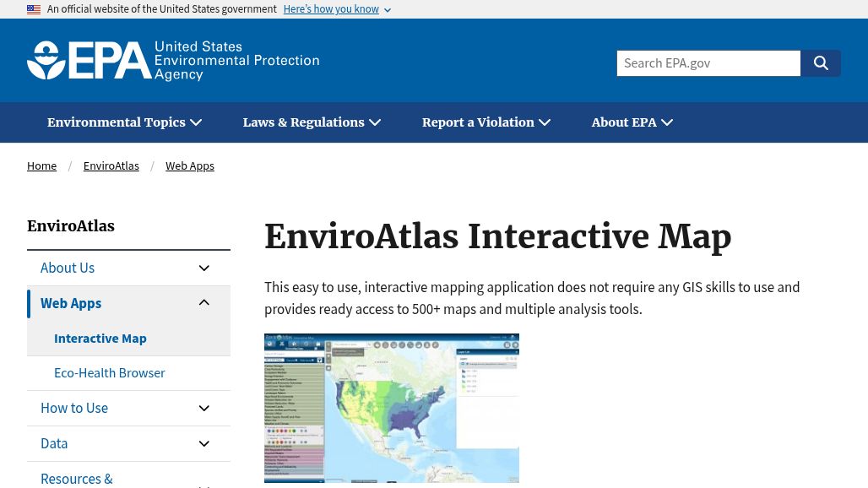This screenshot has height=488, width=868.
Task: Click the interactive map preview image
Action: click(391, 408)
